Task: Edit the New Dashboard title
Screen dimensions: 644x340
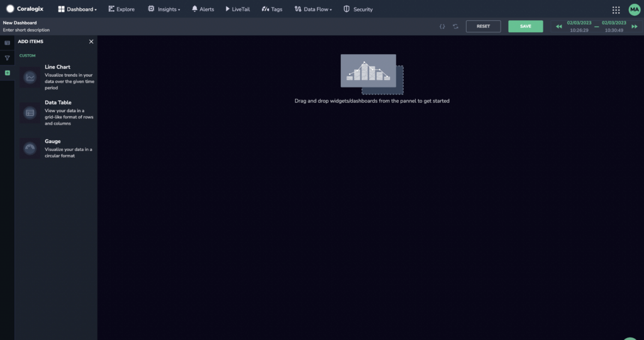Action: click(19, 23)
